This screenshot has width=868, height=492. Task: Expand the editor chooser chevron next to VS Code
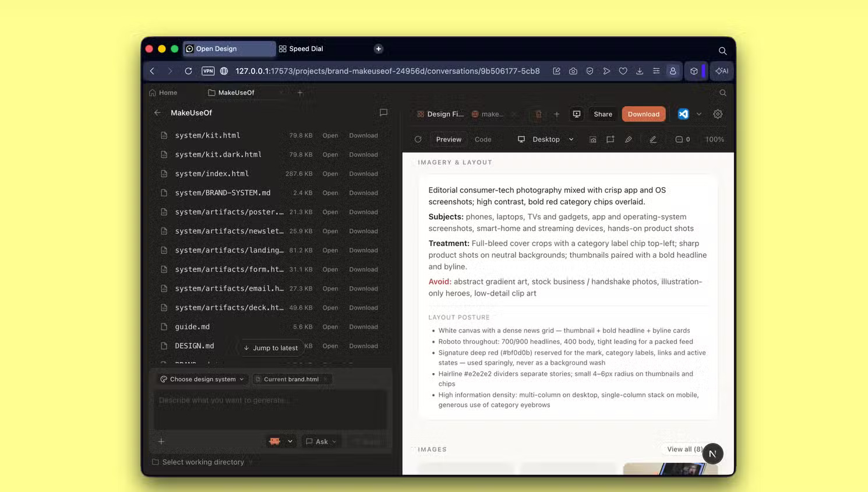699,114
